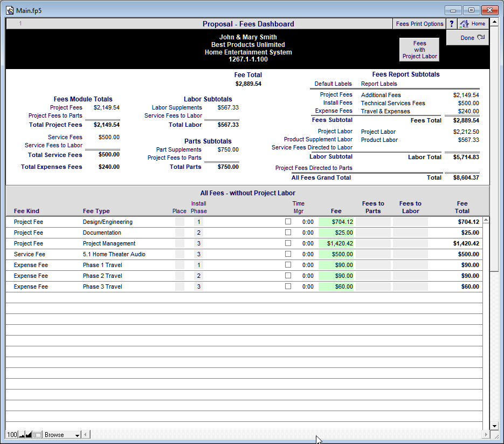Click Main.fp5 title bar file icon
Viewport: 504px width, 444px height.
click(10, 10)
